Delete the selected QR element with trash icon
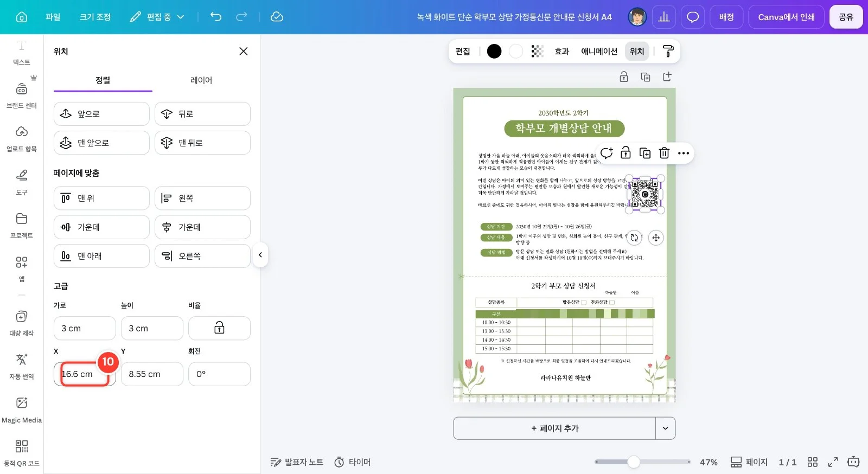868x474 pixels. (x=664, y=153)
